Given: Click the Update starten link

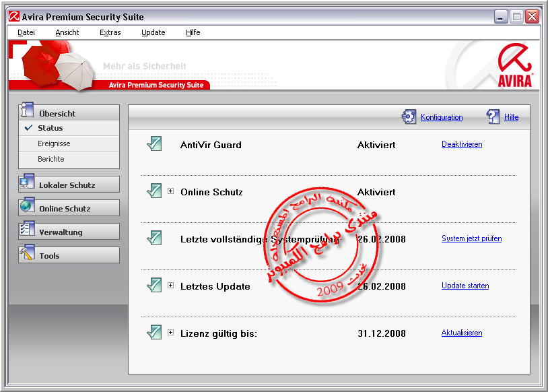Looking at the screenshot, I should coord(465,286).
